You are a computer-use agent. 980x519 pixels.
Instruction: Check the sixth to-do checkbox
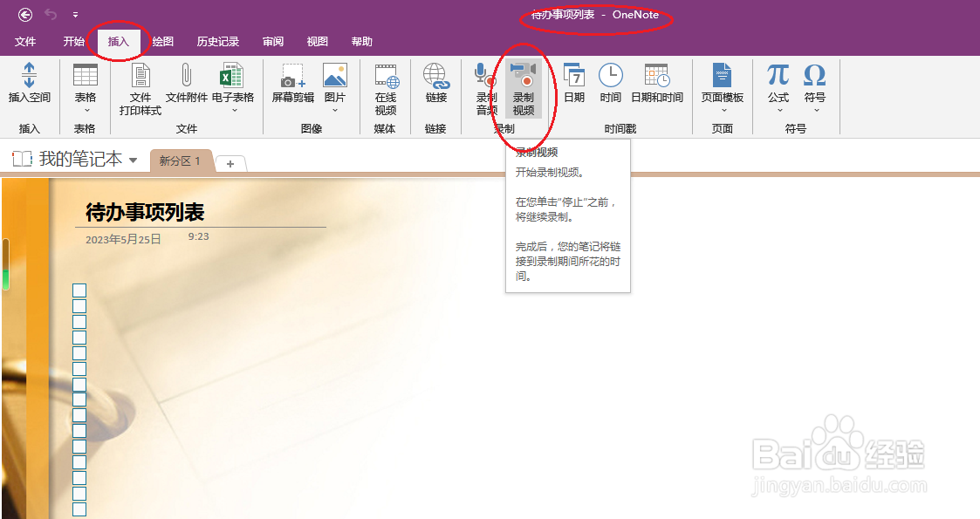[x=79, y=368]
